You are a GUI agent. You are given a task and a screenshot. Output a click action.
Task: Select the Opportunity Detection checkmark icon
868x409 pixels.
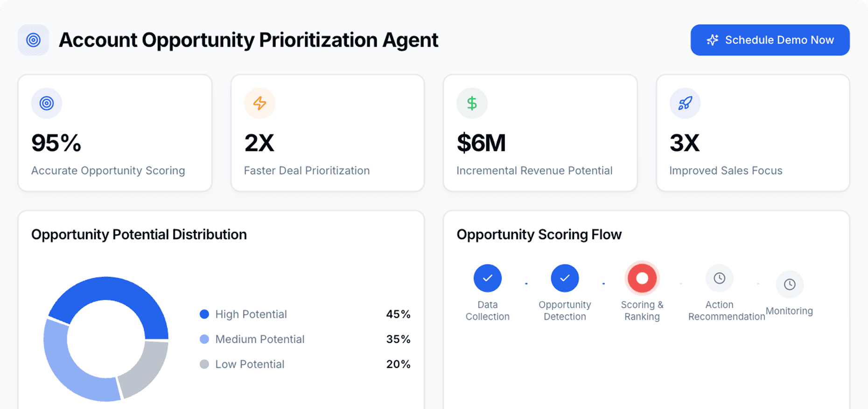pyautogui.click(x=565, y=277)
